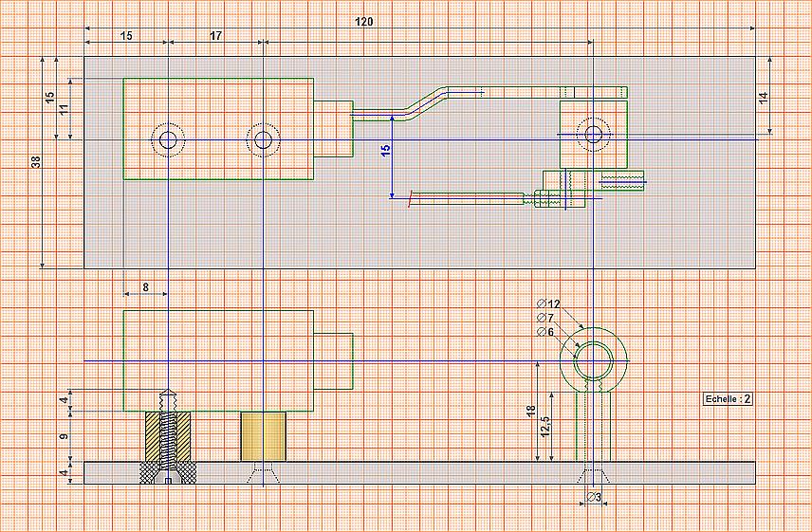Select the yellow-filled spacer block
Viewport: 812px width, 532px height.
click(264, 436)
